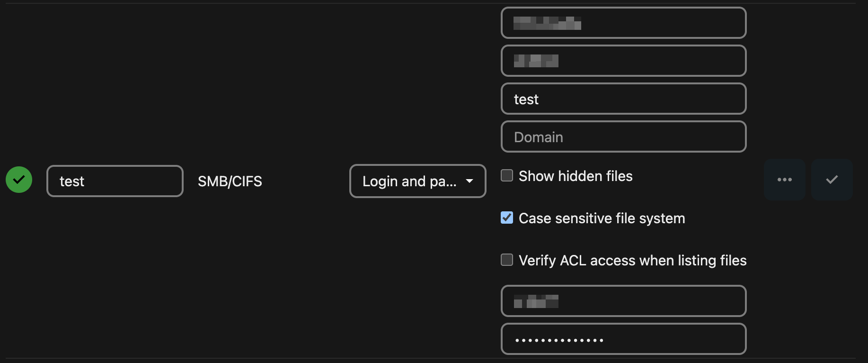
Task: Click the topmost blurred host input field
Action: 623,23
